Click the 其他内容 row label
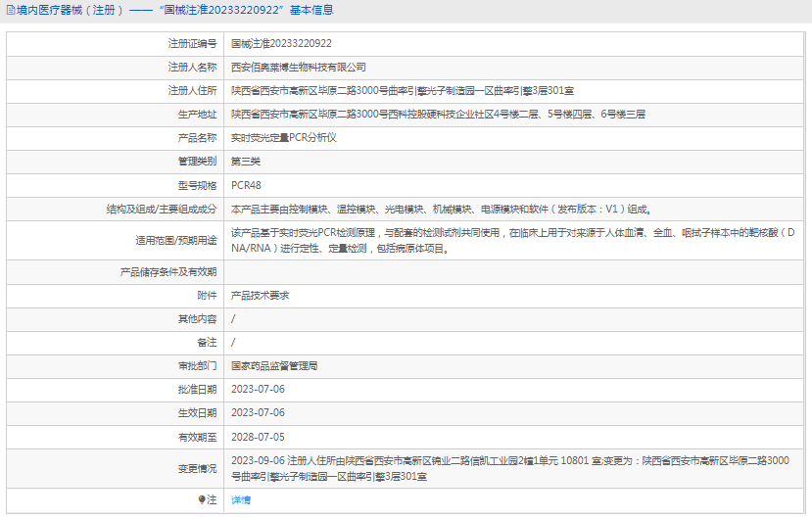Screen dimensions: 812x519 [x=197, y=319]
